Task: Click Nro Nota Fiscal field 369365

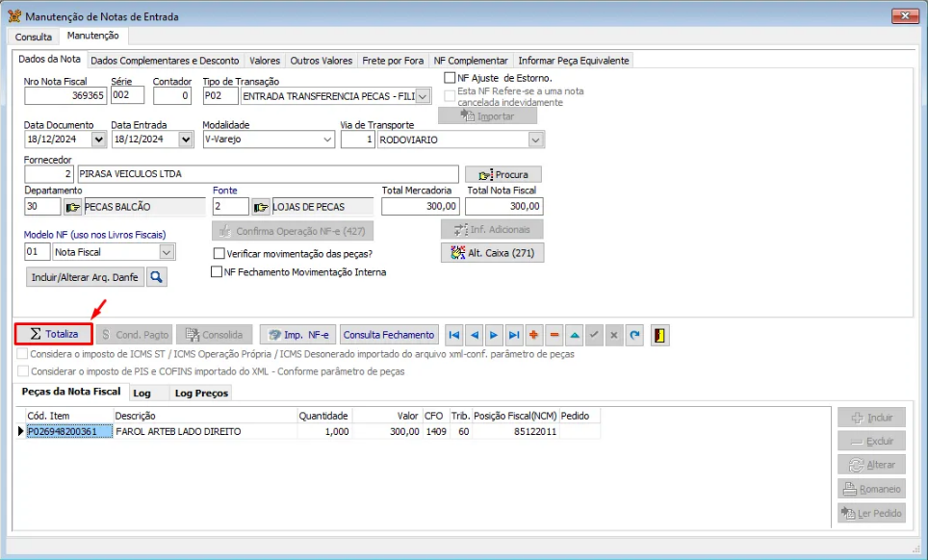Action: click(65, 95)
